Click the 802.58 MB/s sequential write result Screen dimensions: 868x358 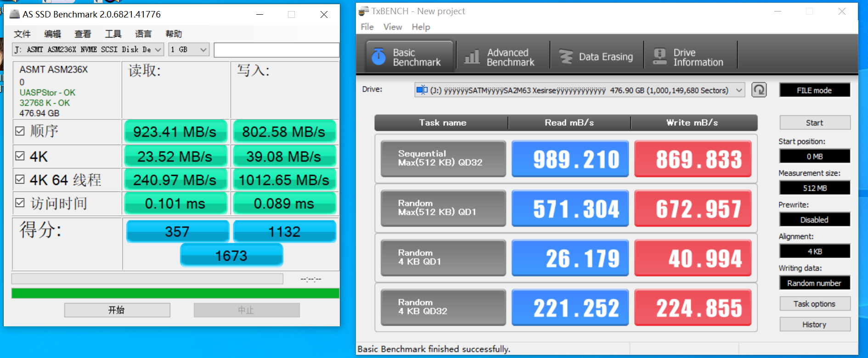click(284, 132)
